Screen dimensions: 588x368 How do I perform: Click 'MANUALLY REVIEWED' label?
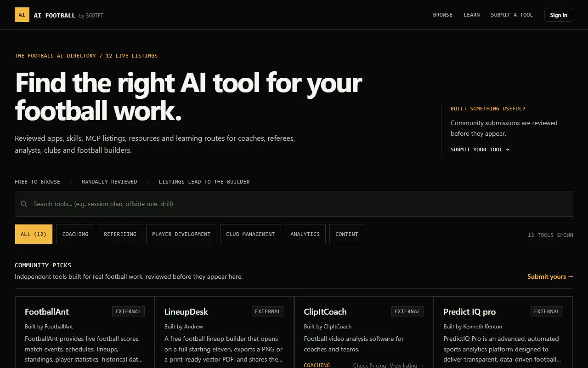tap(109, 182)
